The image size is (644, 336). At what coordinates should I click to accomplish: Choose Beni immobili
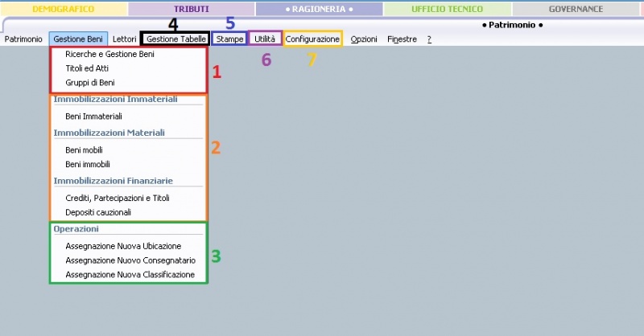click(x=88, y=164)
